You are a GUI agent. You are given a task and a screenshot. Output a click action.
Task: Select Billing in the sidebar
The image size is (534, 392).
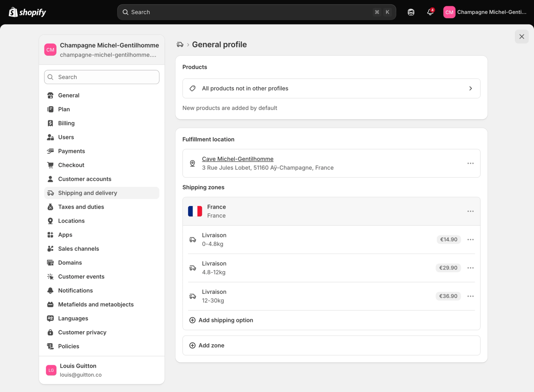(x=102, y=123)
